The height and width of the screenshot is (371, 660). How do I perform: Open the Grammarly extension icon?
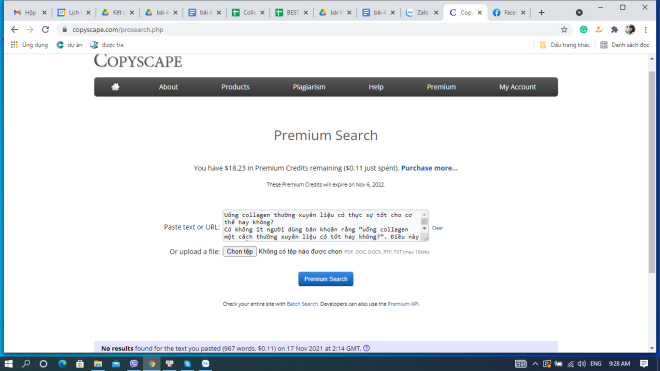pyautogui.click(x=583, y=29)
